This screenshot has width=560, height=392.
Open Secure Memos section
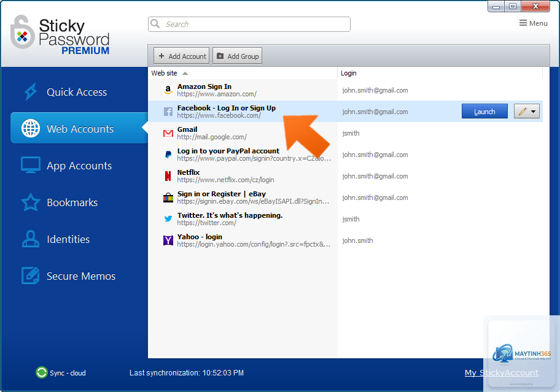80,275
